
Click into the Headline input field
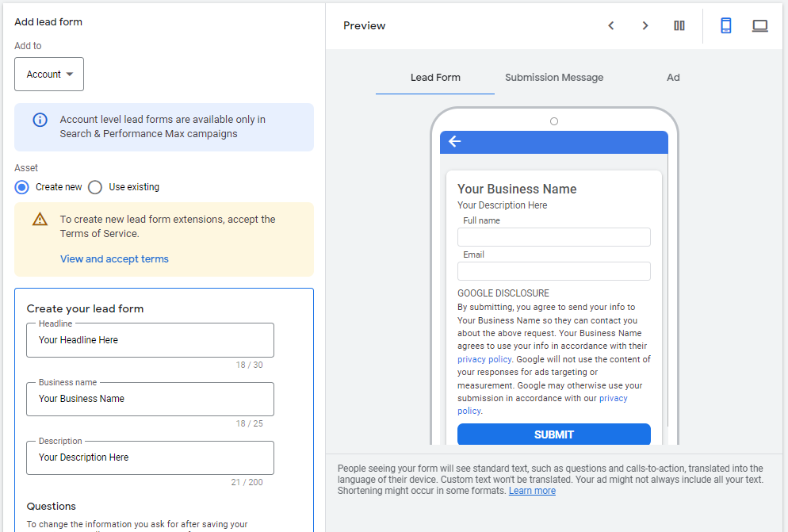(x=150, y=340)
